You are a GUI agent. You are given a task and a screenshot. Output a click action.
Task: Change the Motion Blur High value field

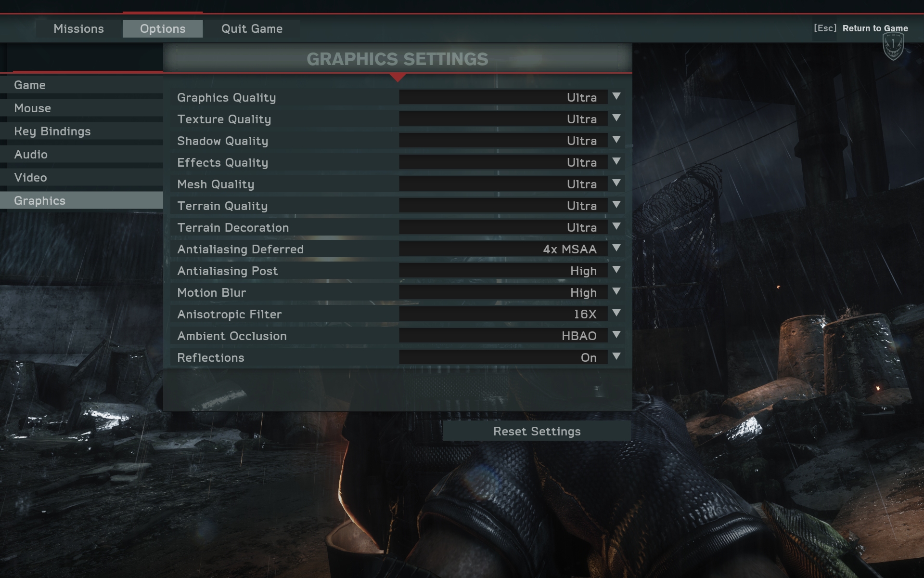point(503,292)
